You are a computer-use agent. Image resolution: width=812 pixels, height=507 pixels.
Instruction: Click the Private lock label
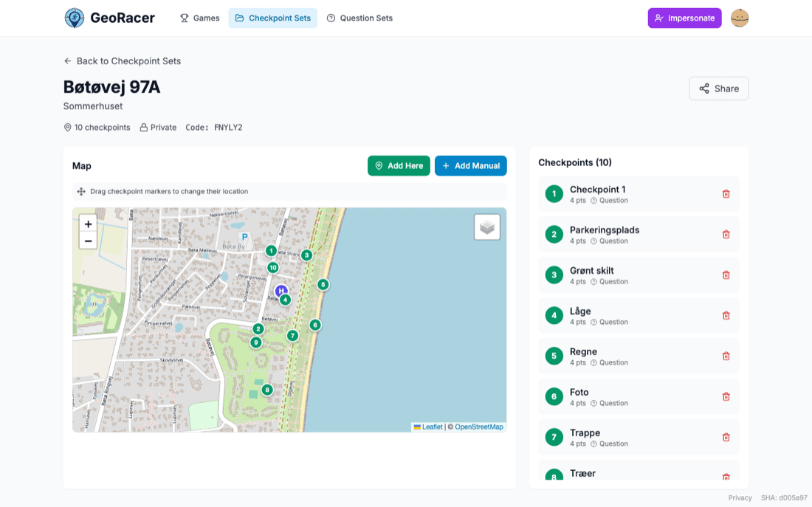coord(158,128)
